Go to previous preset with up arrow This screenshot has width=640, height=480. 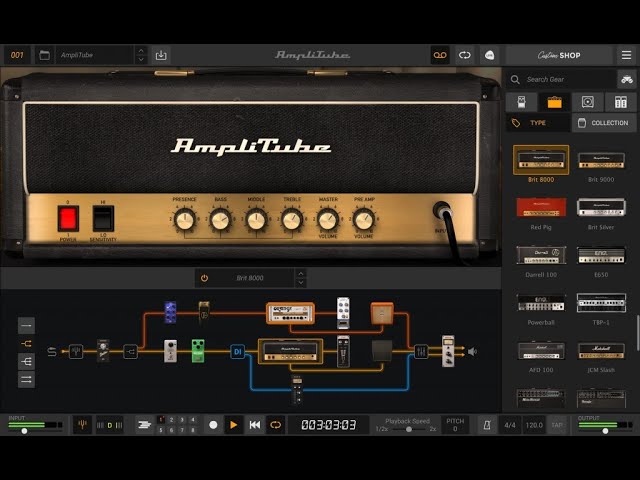point(141,51)
